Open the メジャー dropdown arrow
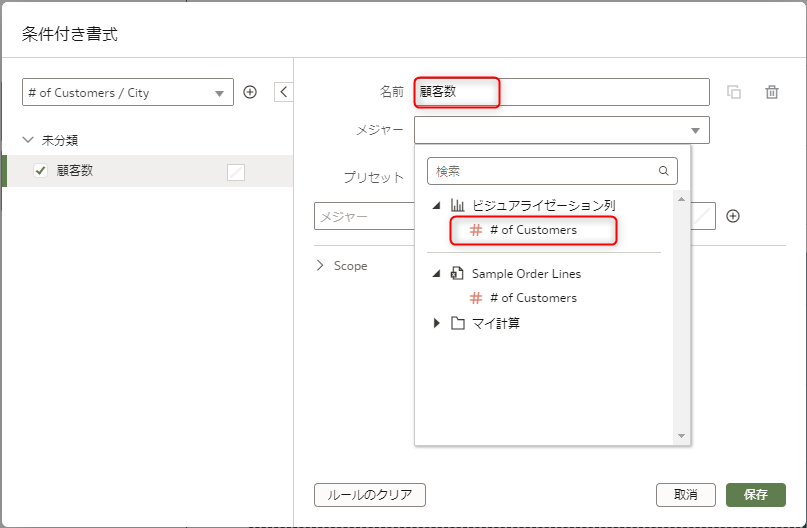Screen dimensions: 807x528 [x=695, y=130]
